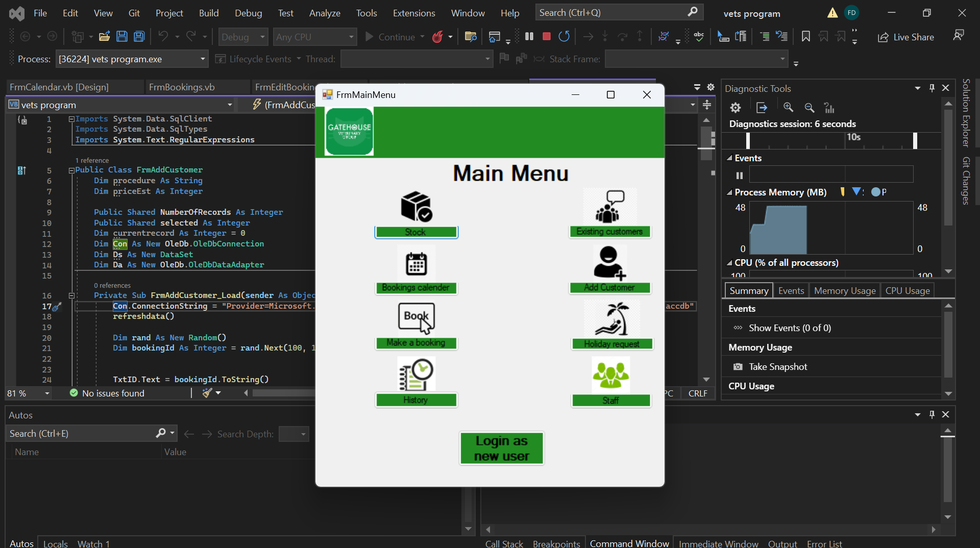Open the Debug menu

pyautogui.click(x=248, y=13)
